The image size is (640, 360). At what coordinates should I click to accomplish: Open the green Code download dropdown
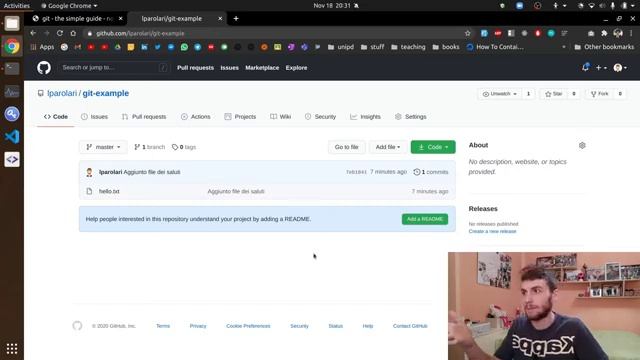(433, 147)
